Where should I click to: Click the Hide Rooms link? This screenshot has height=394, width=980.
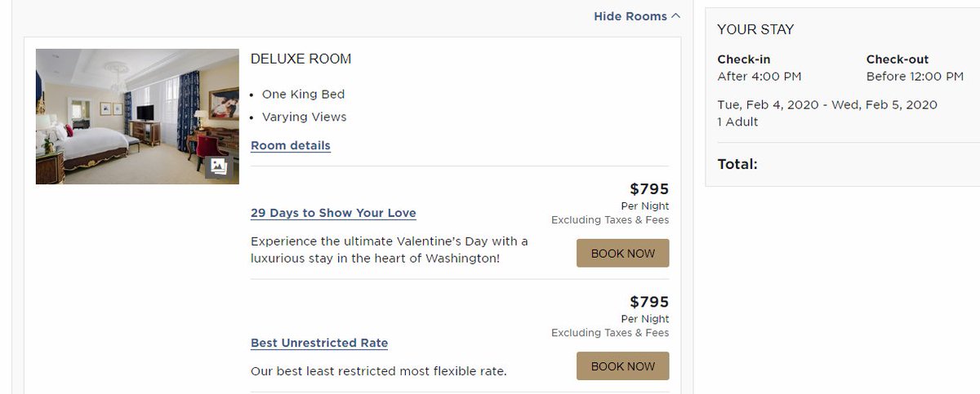tap(630, 16)
